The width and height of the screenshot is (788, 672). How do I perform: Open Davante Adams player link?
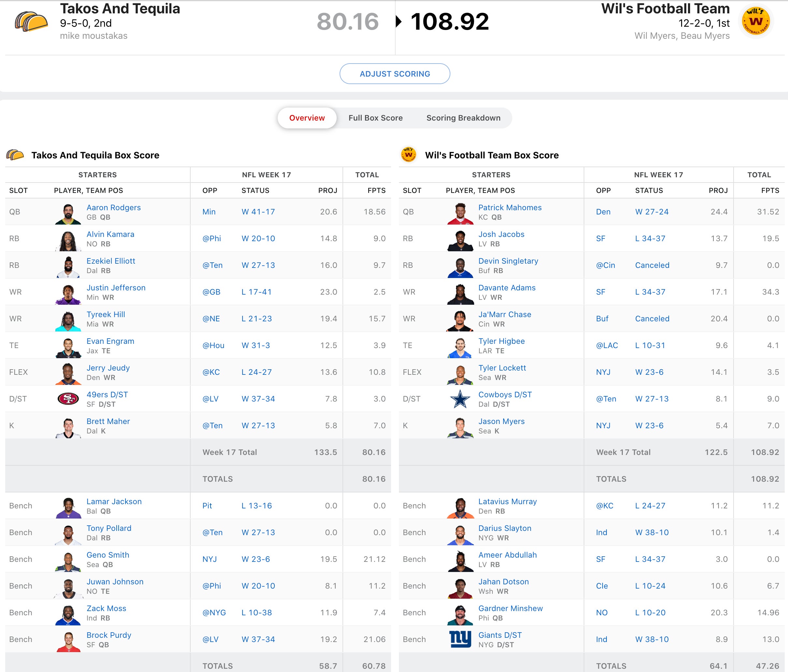tap(506, 287)
